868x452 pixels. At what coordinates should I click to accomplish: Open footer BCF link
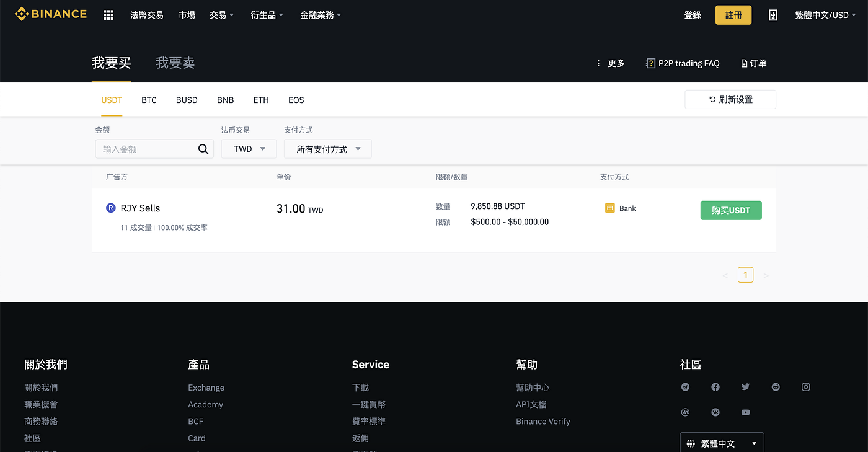196,421
